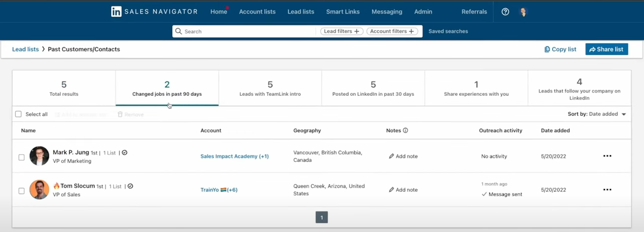Select Posted on LinkedIn in past 30 days tab
The image size is (644, 232).
(373, 88)
